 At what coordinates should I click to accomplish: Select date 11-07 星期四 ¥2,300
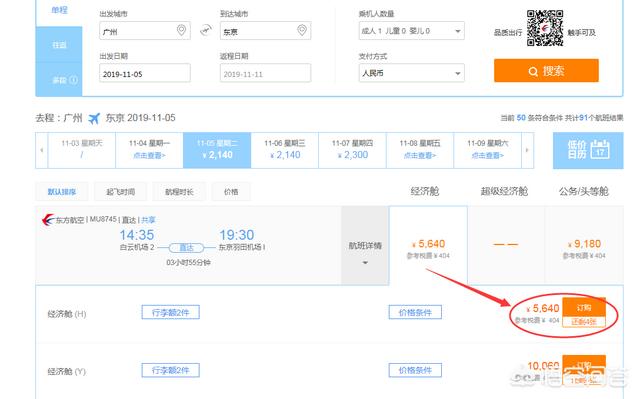(x=352, y=150)
